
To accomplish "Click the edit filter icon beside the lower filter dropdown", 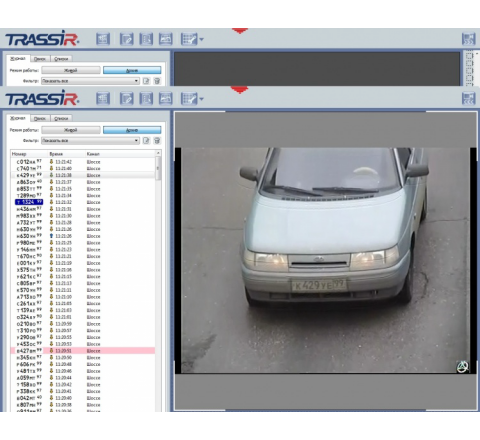I will coord(146,140).
